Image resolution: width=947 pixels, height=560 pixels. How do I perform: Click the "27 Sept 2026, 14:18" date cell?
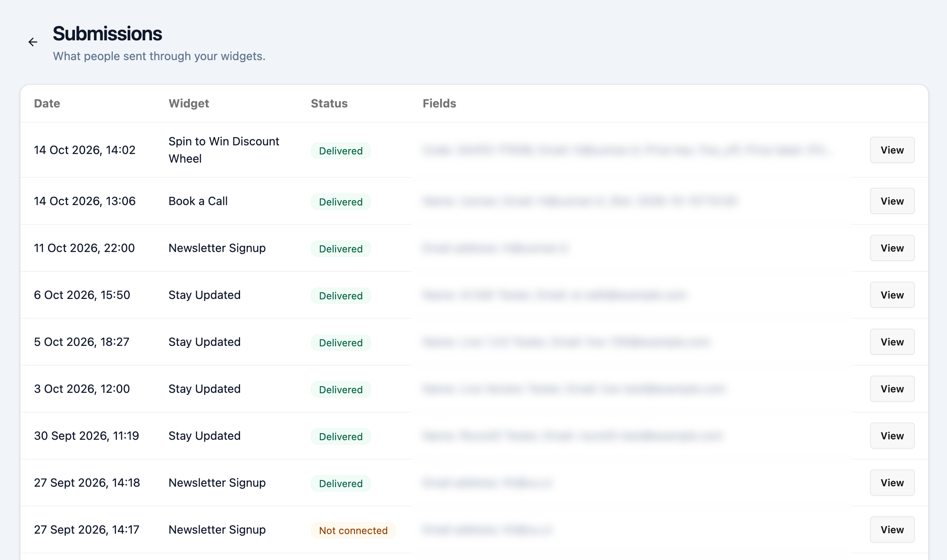tap(87, 483)
